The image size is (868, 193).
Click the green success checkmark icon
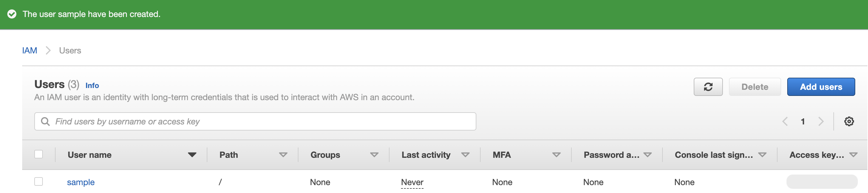click(12, 14)
